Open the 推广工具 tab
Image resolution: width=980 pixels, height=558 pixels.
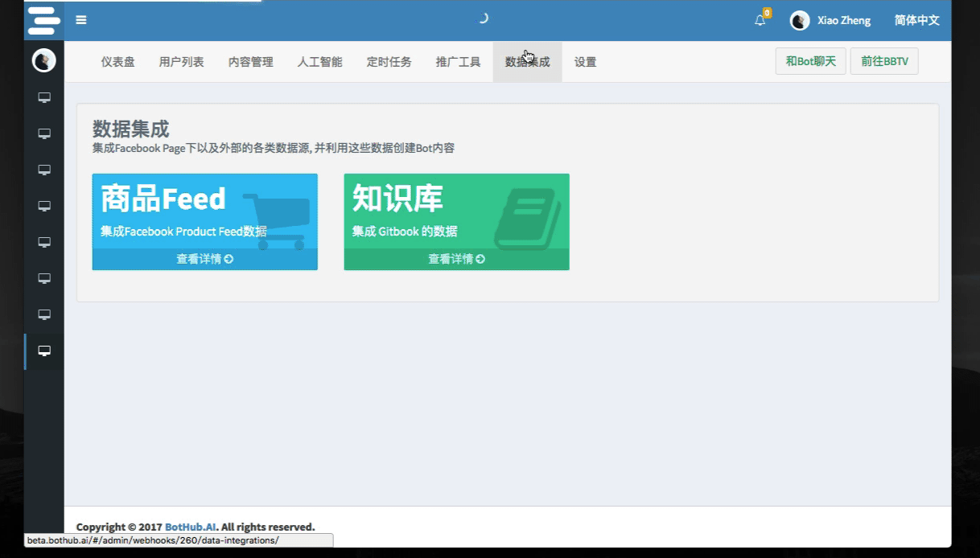point(458,62)
